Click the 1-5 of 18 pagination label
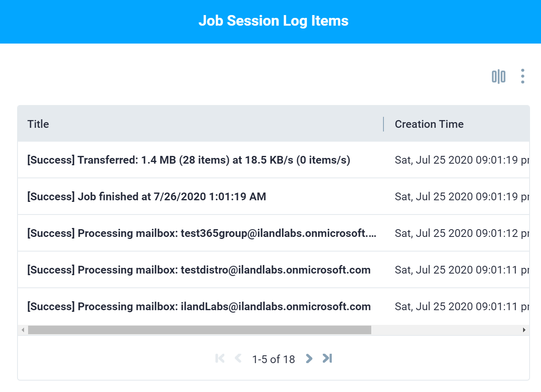 [274, 359]
